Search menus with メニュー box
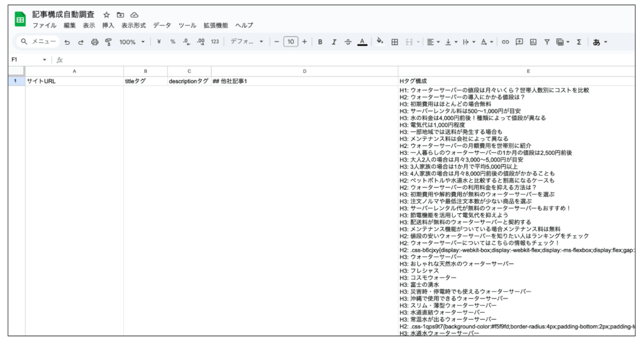Screen dimensions: 644x343 click(x=38, y=42)
